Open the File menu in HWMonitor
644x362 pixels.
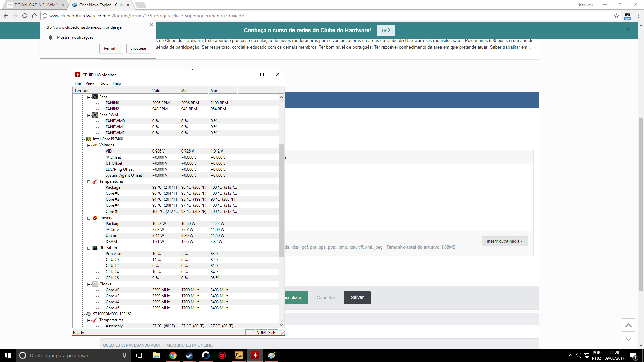[78, 83]
